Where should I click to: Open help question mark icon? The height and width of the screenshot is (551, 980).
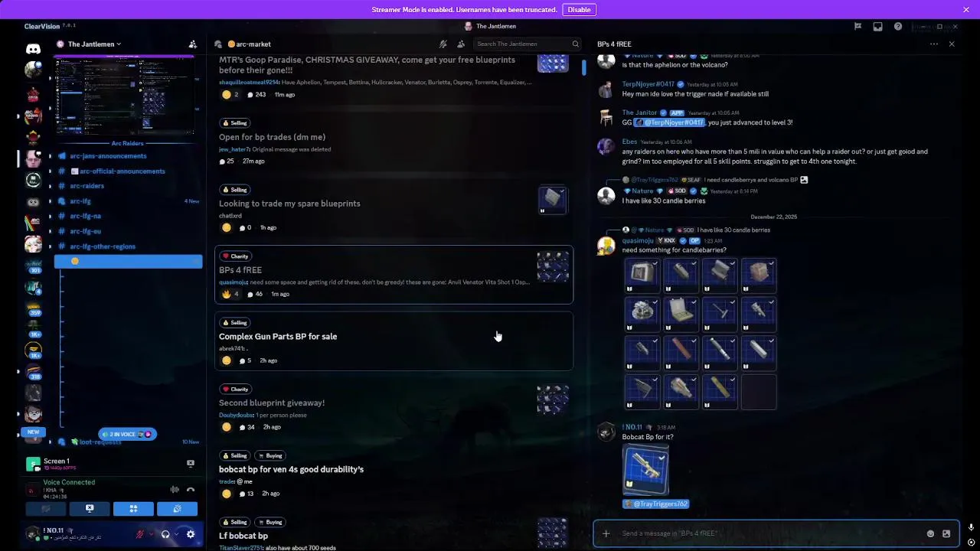point(898,27)
